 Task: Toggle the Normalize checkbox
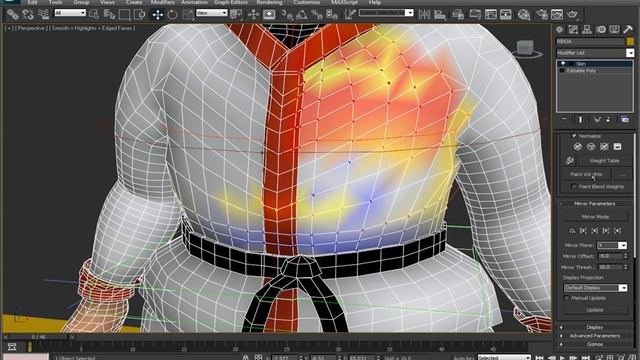click(574, 136)
